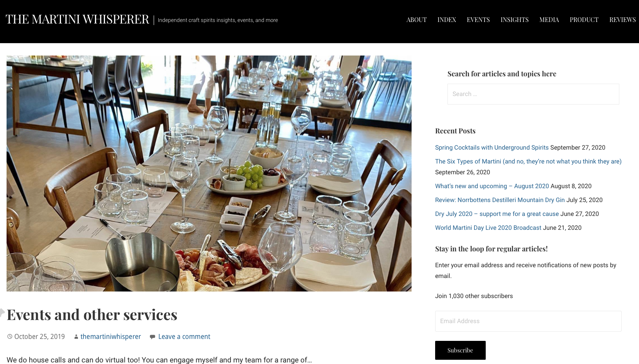Click the author person icon

76,337
